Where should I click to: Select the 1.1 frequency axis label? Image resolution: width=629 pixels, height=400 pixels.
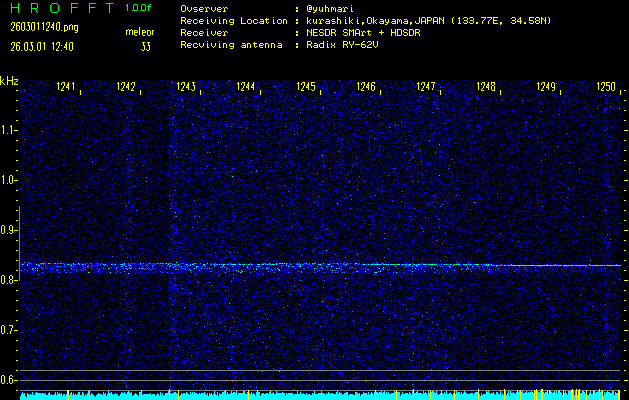pos(7,130)
